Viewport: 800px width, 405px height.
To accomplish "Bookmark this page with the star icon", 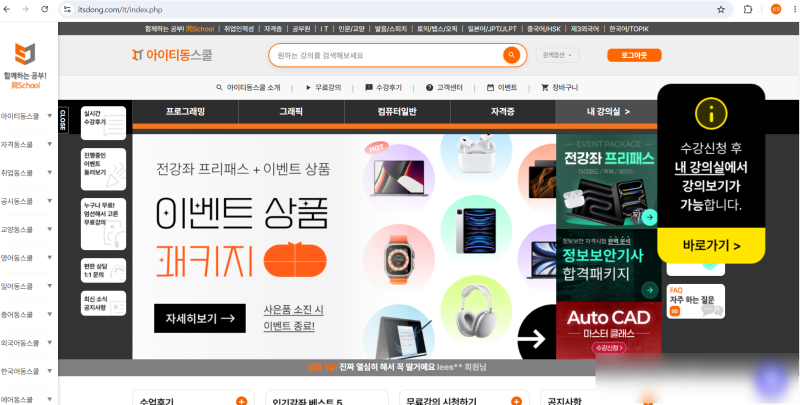I will click(721, 9).
